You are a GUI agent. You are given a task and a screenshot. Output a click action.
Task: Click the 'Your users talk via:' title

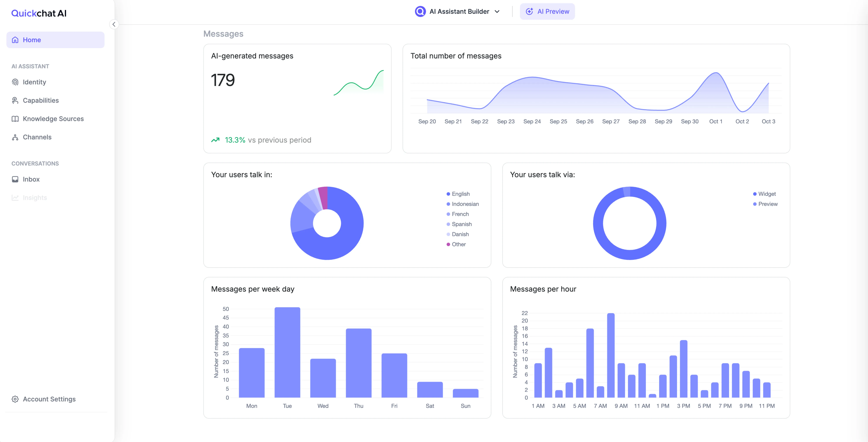(542, 175)
